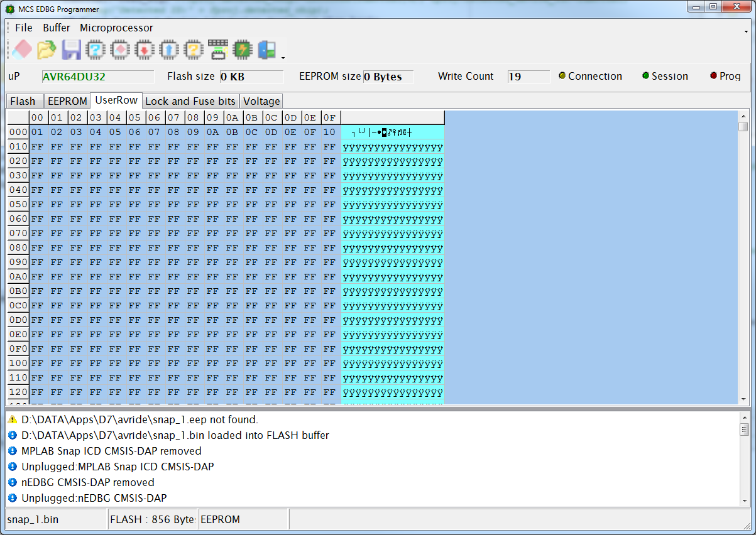
Task: Click the snap_1.eep not found log line
Action: [x=140, y=419]
